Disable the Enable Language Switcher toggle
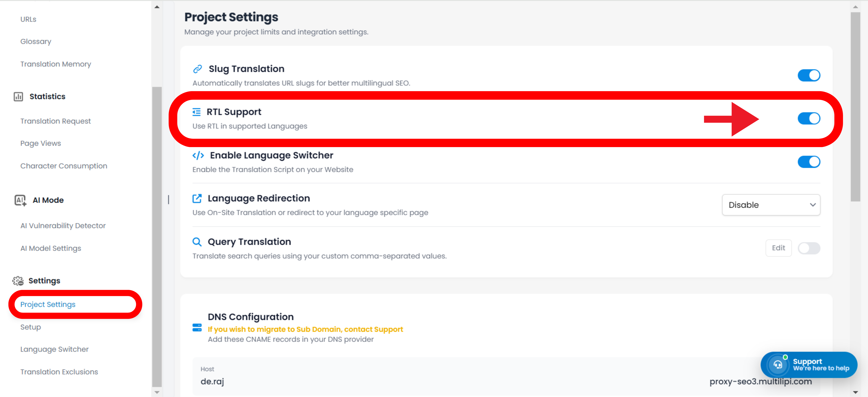868x397 pixels. pyautogui.click(x=809, y=162)
